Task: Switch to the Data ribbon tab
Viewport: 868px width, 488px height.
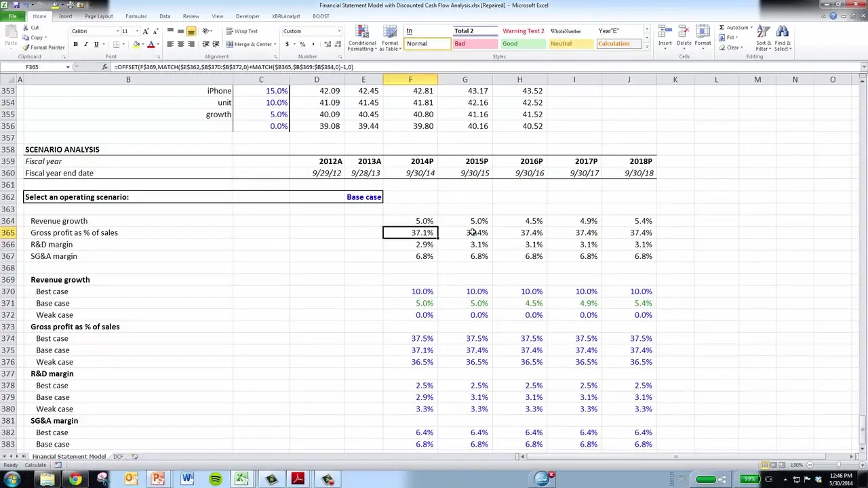Action: click(165, 16)
